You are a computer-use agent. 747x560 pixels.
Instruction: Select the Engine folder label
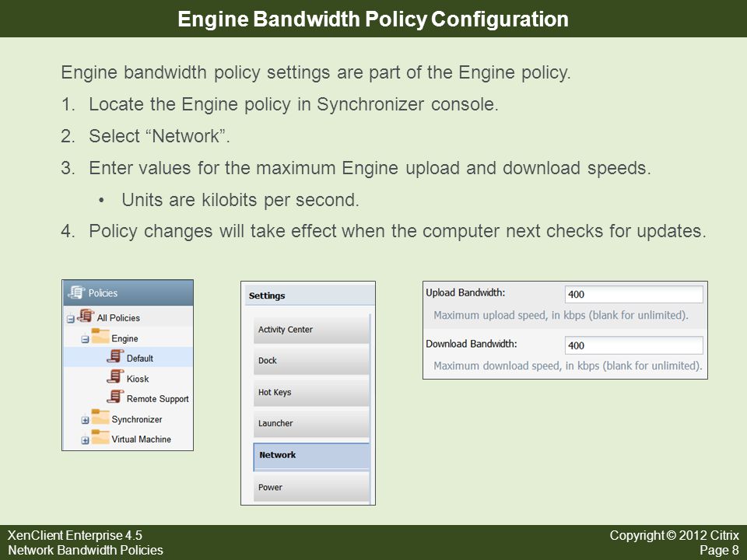(124, 338)
